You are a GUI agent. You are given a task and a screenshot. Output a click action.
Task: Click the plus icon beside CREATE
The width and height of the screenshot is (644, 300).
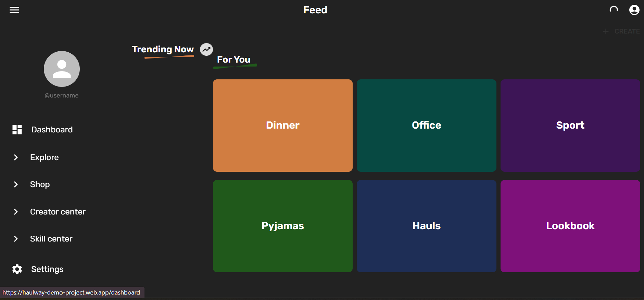point(606,31)
